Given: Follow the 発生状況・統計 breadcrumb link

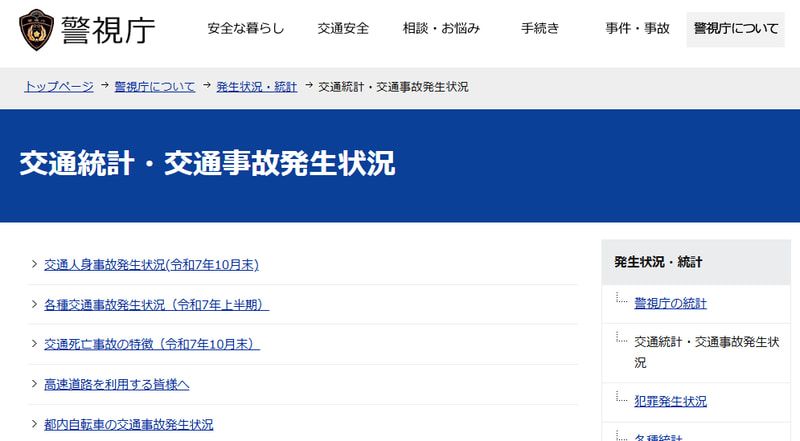Looking at the screenshot, I should (x=257, y=87).
